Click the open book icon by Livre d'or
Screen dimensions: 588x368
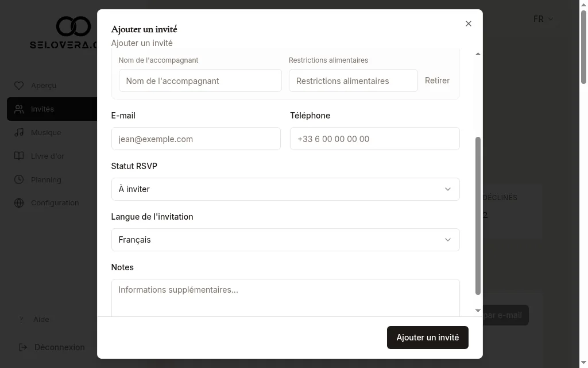coord(19,156)
